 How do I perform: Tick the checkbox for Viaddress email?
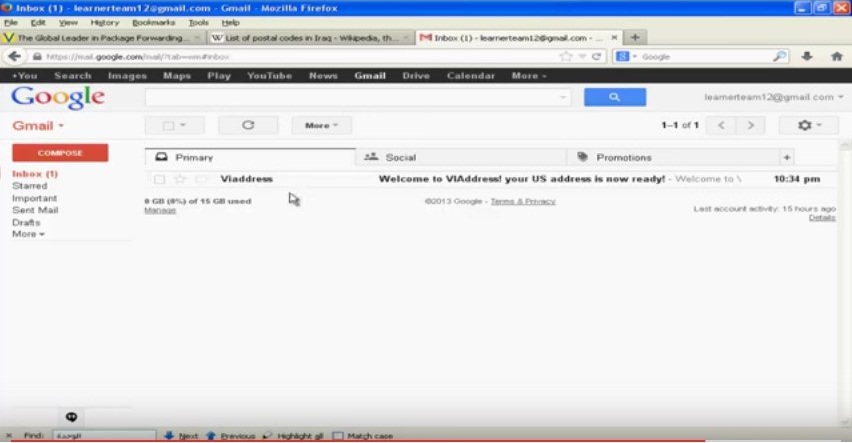(x=159, y=179)
